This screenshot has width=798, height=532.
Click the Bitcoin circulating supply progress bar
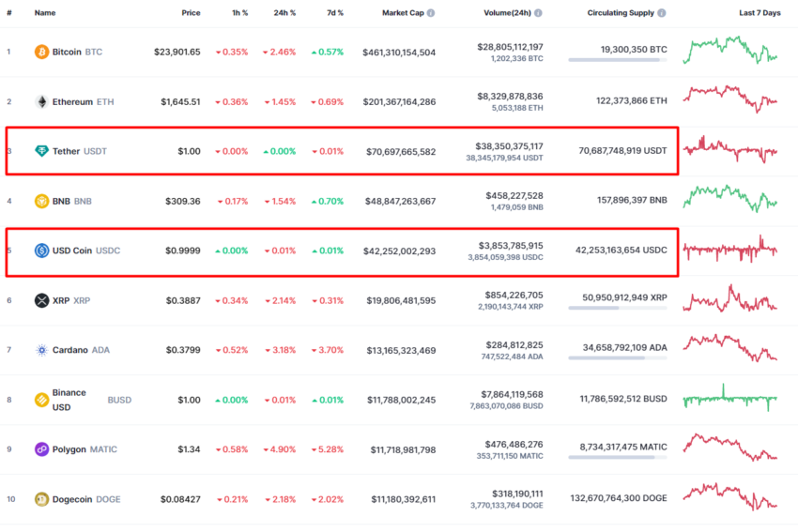618,60
